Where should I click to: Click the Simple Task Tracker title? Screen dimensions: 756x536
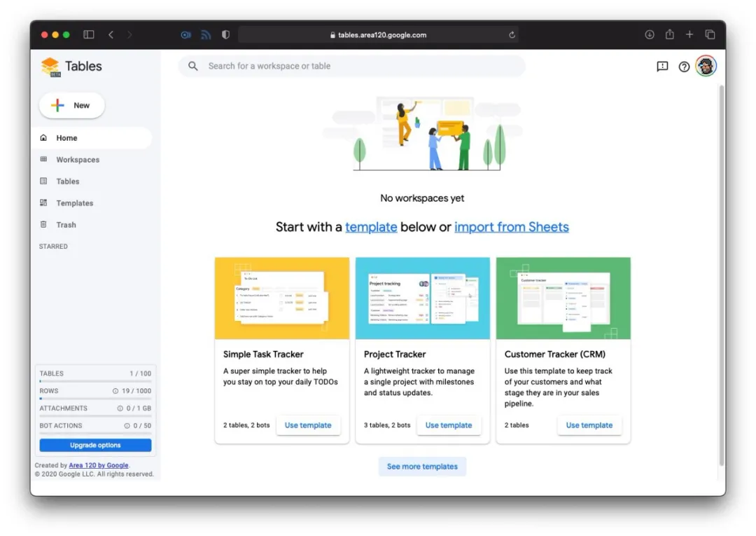pyautogui.click(x=263, y=355)
